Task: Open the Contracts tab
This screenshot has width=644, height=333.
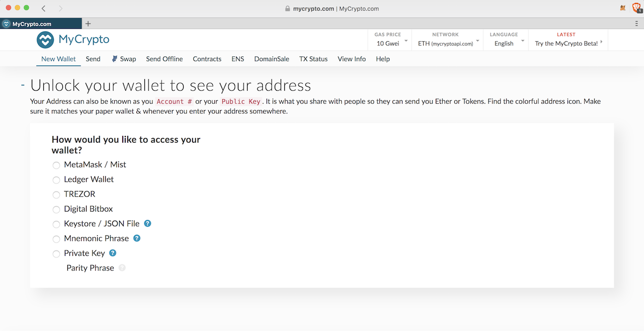Action: pos(207,59)
